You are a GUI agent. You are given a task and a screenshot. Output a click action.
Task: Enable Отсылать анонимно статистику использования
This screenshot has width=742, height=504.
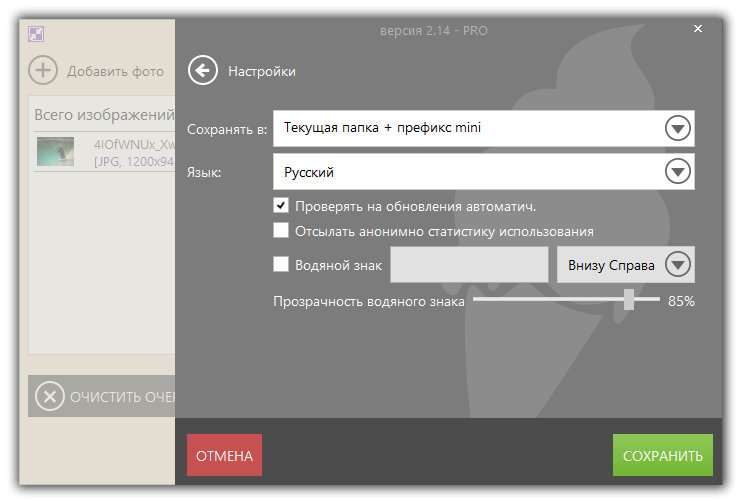281,230
